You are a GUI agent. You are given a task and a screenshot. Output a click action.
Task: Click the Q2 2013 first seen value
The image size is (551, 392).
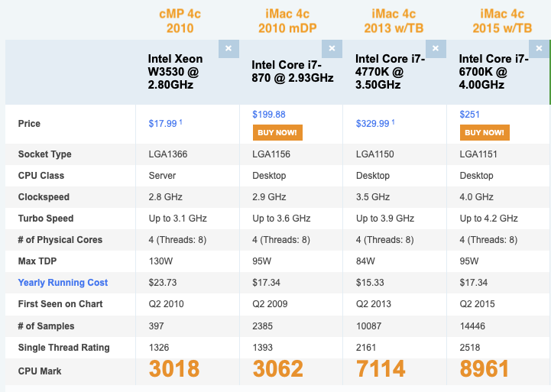click(x=374, y=304)
